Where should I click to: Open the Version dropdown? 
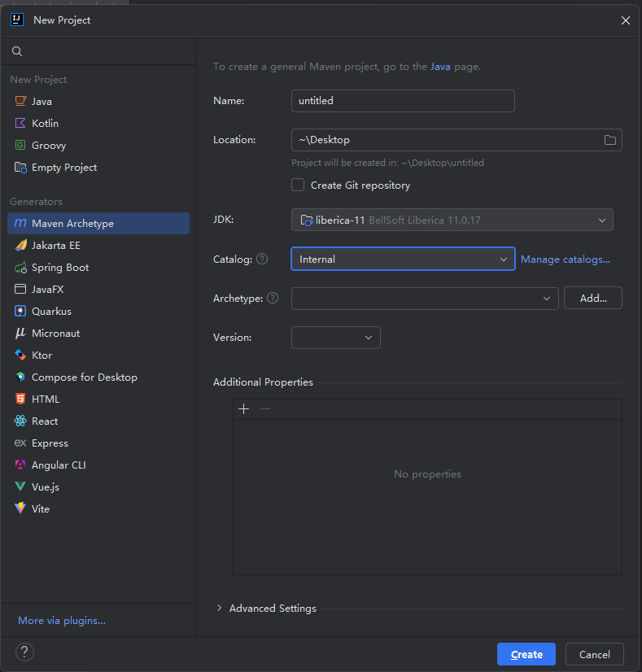tap(335, 338)
